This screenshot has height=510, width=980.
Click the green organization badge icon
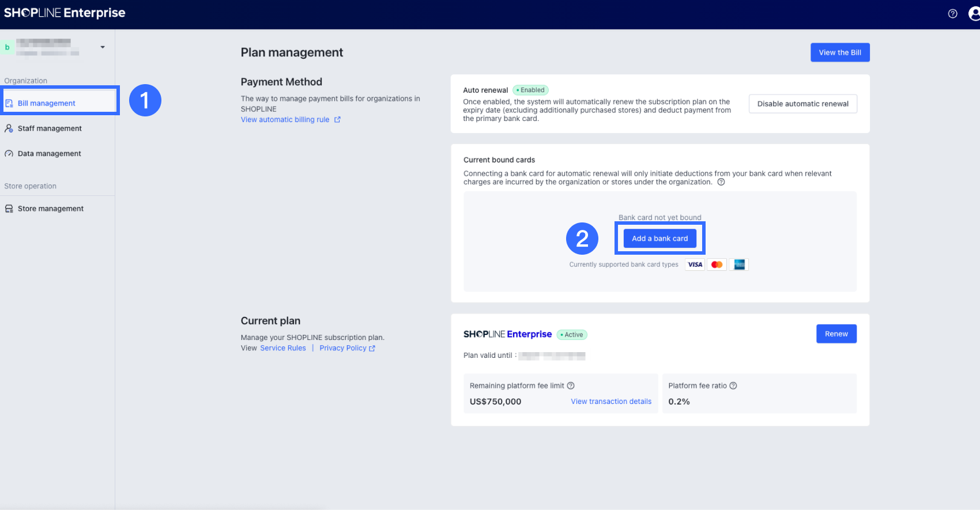click(7, 47)
